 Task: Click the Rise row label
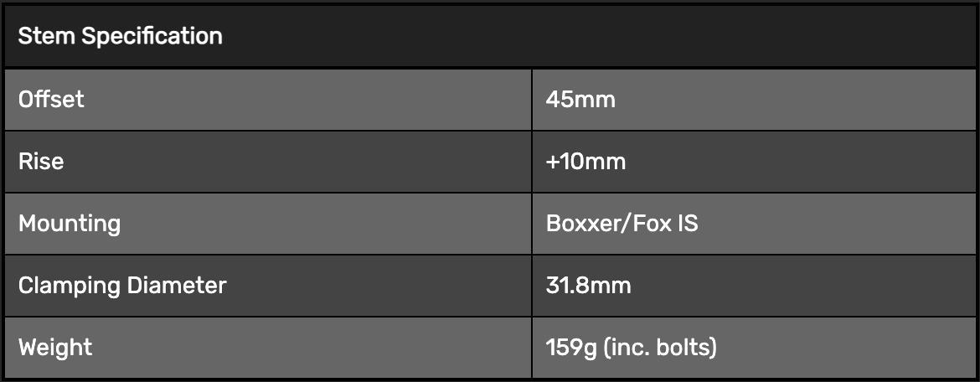(x=41, y=162)
